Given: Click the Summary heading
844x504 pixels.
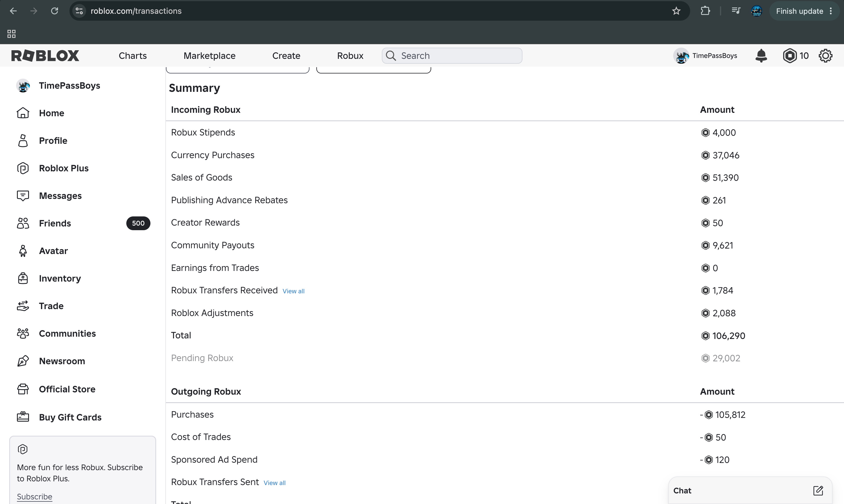Looking at the screenshot, I should tap(195, 88).
